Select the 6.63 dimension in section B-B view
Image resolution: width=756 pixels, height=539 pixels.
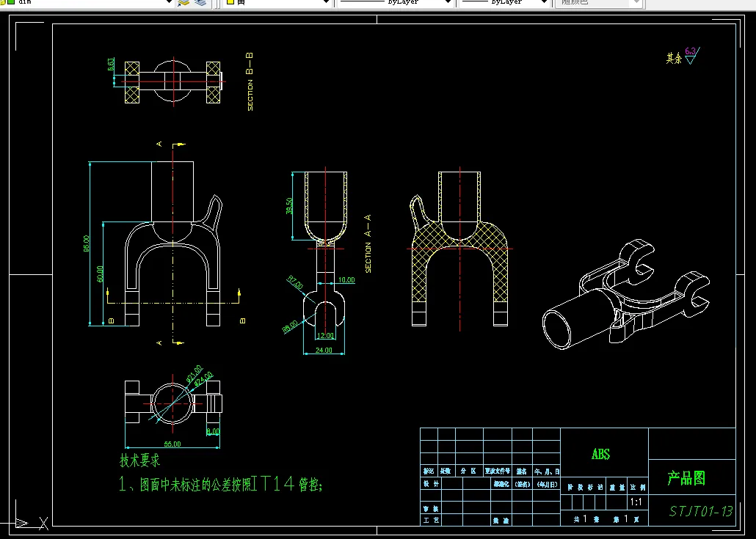(x=111, y=65)
